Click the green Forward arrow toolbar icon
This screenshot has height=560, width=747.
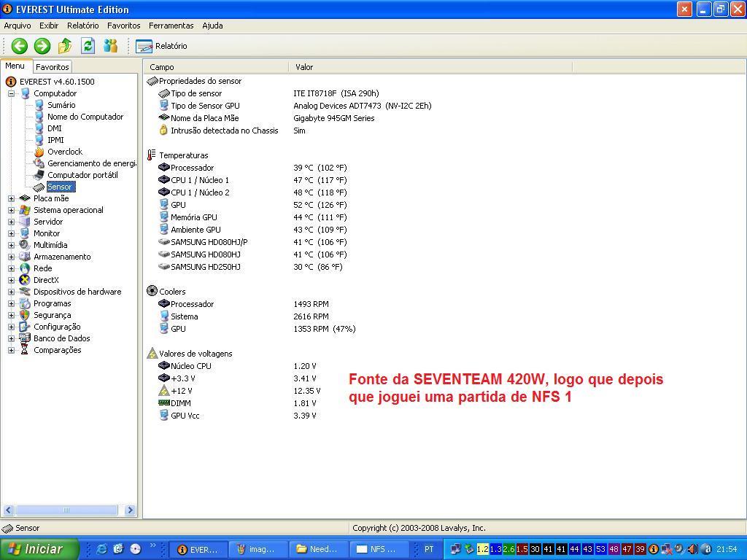point(42,46)
